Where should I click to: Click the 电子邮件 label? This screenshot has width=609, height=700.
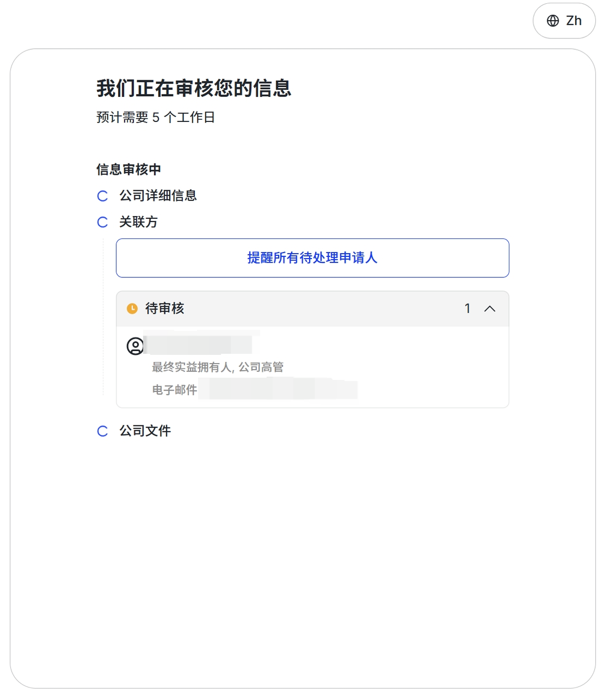174,390
